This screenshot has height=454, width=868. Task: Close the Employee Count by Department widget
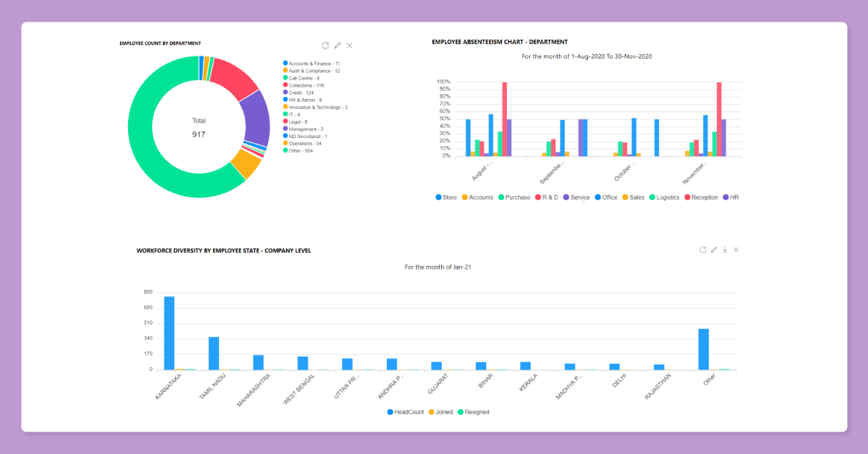point(349,46)
